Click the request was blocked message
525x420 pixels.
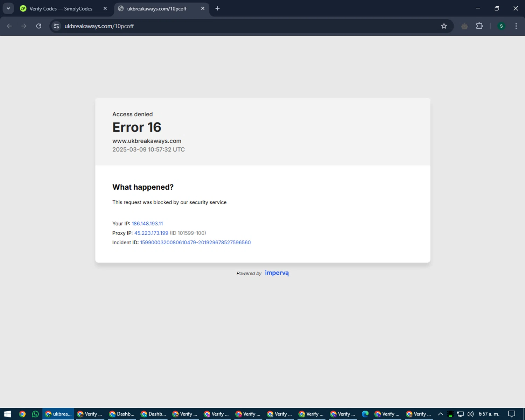[x=169, y=202]
